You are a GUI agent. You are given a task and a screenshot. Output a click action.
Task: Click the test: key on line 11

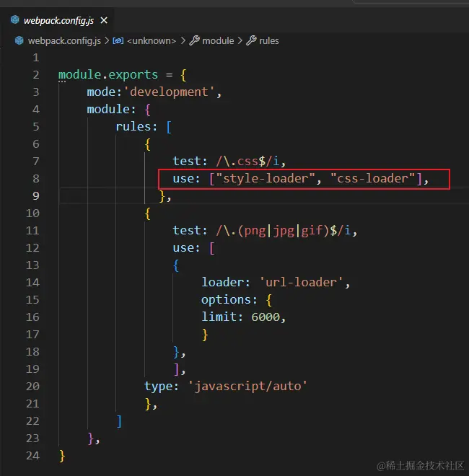(x=190, y=231)
